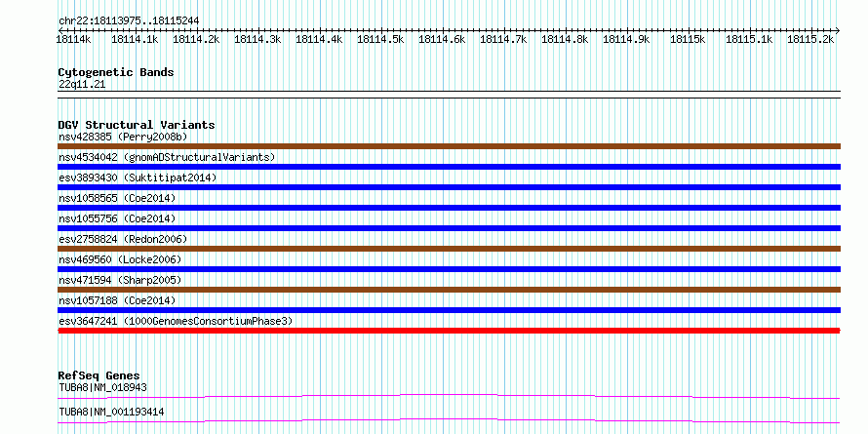Click the chr22:18113975..18115244 region label

pyautogui.click(x=129, y=21)
